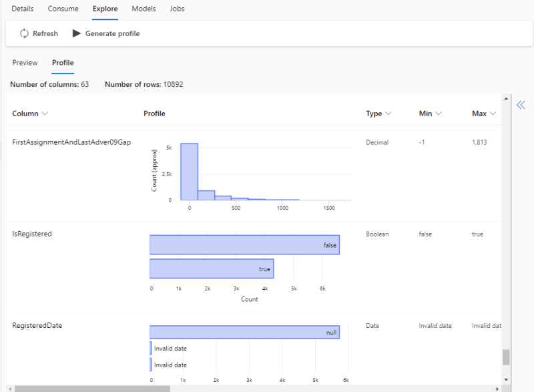Open Type column filter chevron
The width and height of the screenshot is (534, 392).
(x=388, y=114)
